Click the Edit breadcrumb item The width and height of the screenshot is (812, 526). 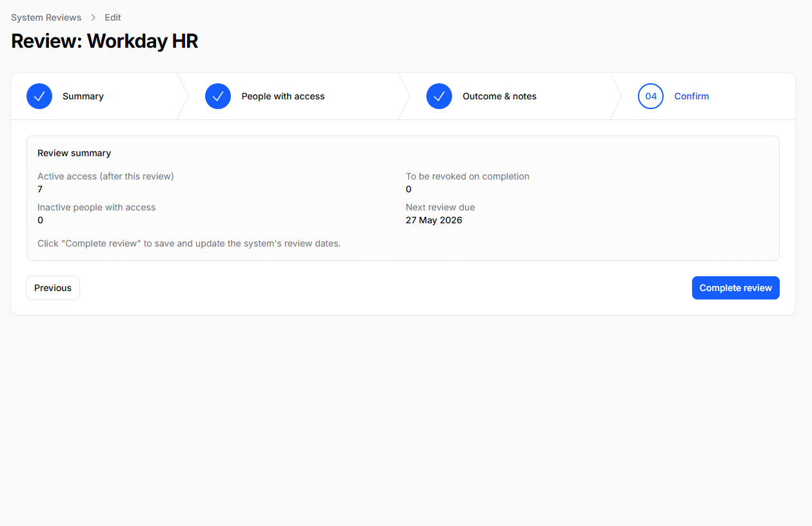pos(113,17)
